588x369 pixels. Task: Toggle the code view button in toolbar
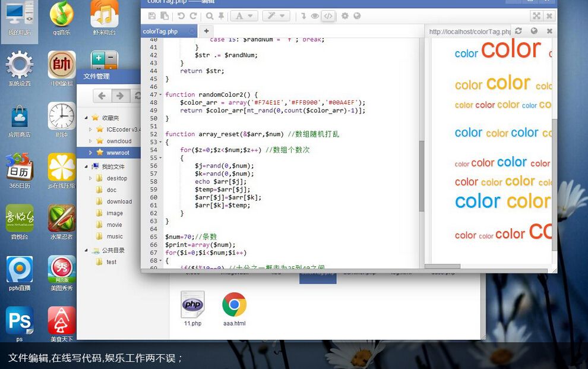[328, 16]
